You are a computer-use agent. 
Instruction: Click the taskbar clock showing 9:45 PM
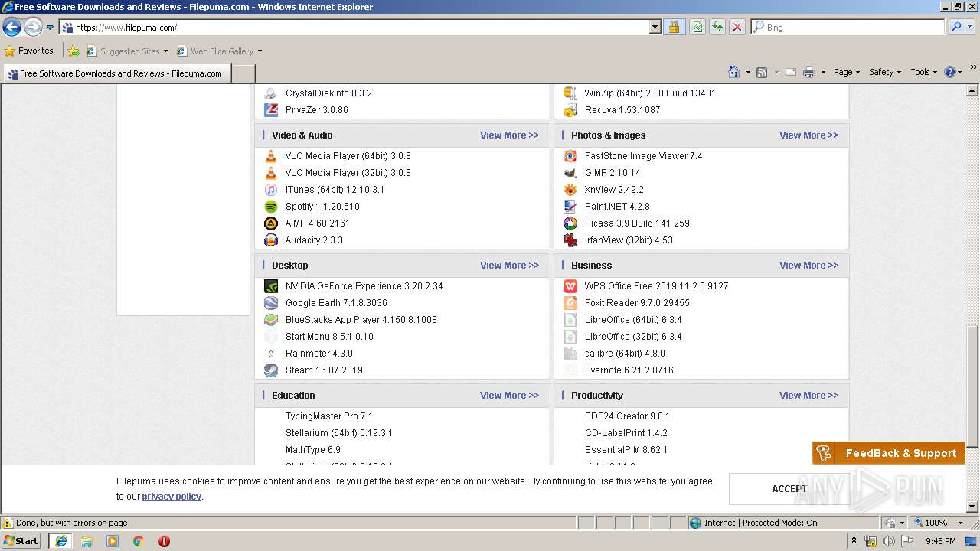point(941,541)
